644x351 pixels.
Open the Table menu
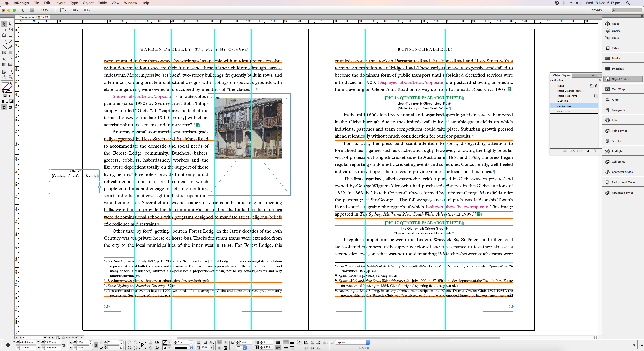pos(102,3)
